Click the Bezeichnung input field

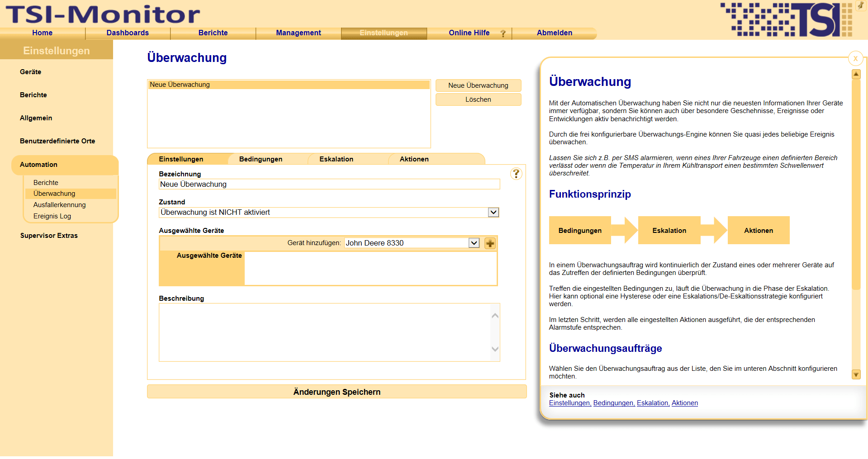[x=329, y=184]
